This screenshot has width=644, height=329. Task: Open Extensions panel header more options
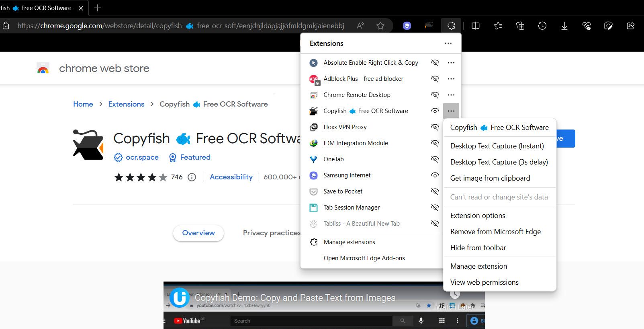(x=448, y=43)
